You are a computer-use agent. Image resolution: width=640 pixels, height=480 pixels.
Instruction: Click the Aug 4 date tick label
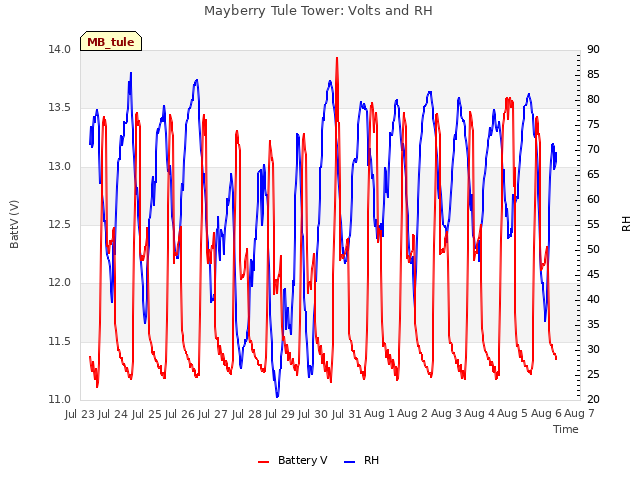tap(480, 413)
